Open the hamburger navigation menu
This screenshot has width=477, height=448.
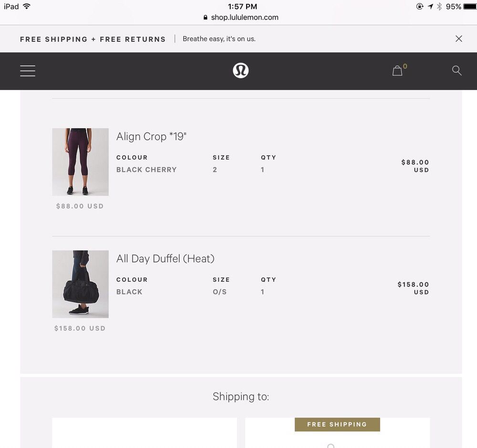tap(28, 71)
